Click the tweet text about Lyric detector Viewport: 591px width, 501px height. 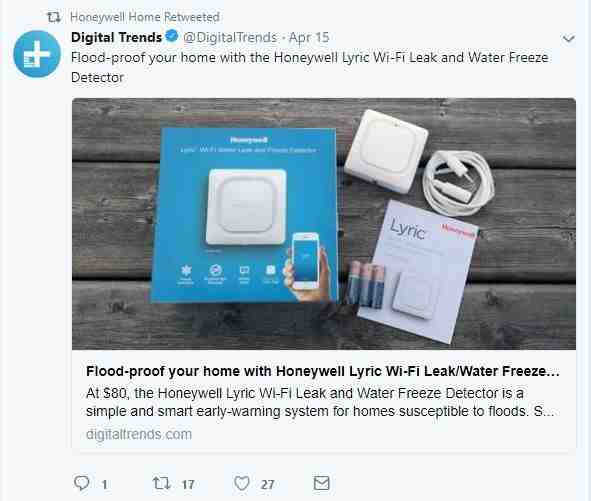309,67
